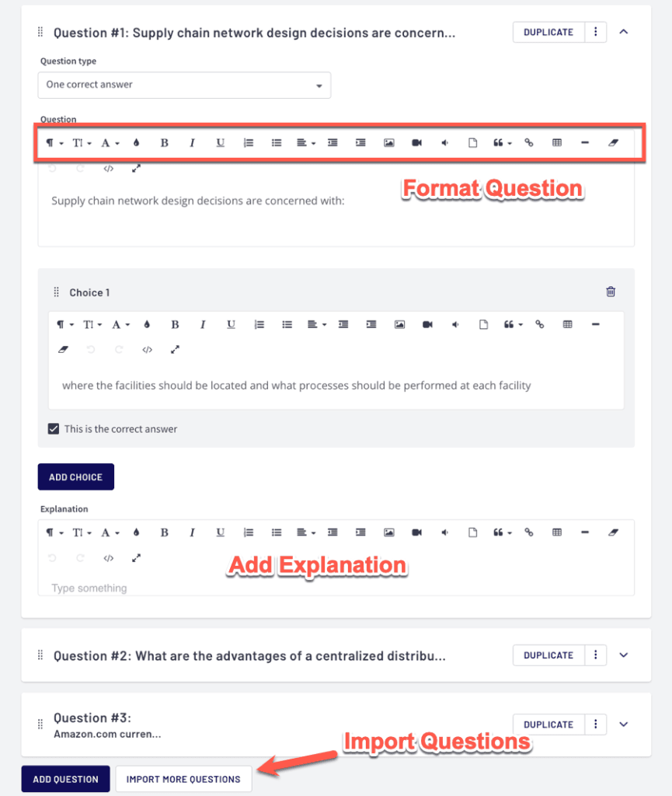The height and width of the screenshot is (796, 672).
Task: Expand Question #2 with chevron
Action: (623, 655)
